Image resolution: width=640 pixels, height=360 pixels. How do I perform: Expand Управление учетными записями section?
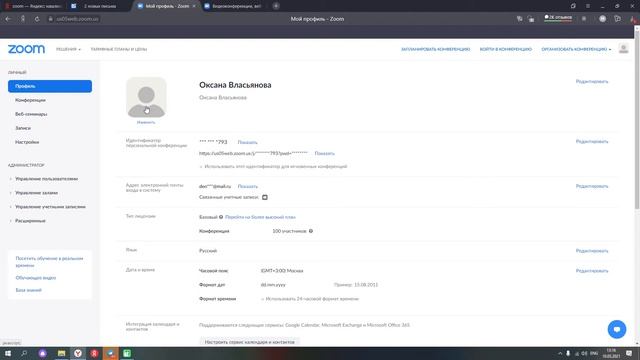pos(50,207)
